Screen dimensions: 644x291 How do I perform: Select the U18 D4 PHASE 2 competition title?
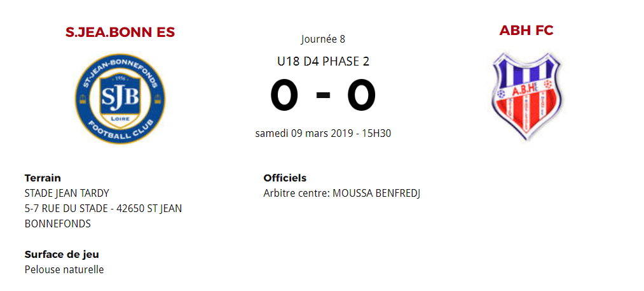click(x=323, y=62)
